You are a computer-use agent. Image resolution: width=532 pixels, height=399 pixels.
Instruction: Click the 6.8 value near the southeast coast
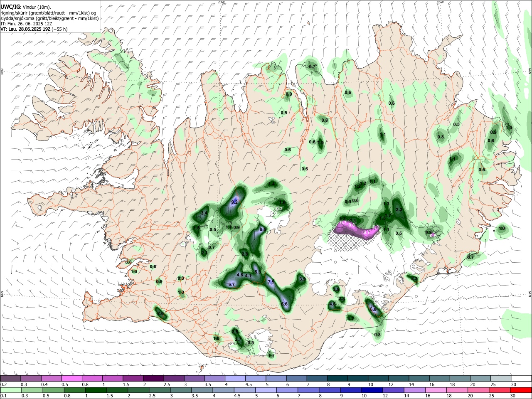pyautogui.click(x=373, y=309)
